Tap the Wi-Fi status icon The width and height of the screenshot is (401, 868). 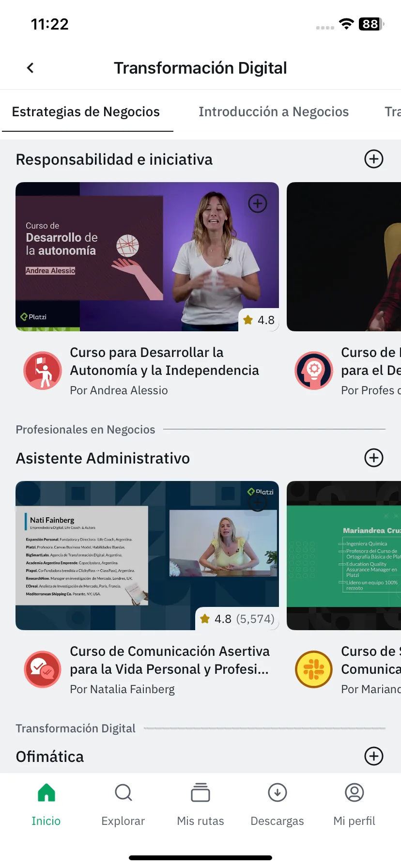click(346, 24)
